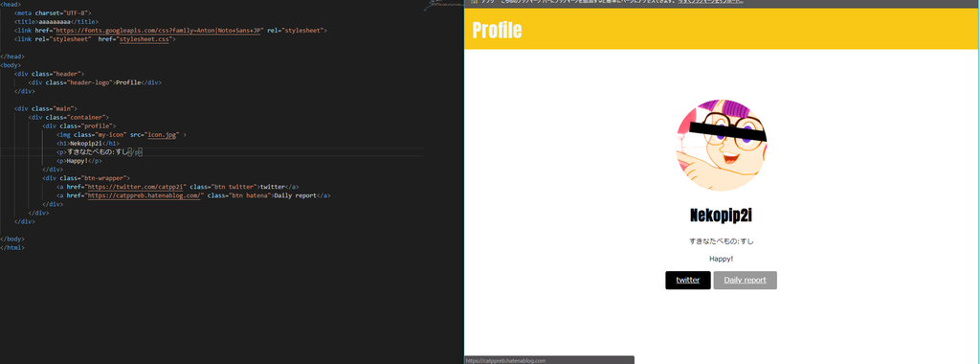Click the status bar URL at the browser bottom
The width and height of the screenshot is (980, 364).
[505, 361]
